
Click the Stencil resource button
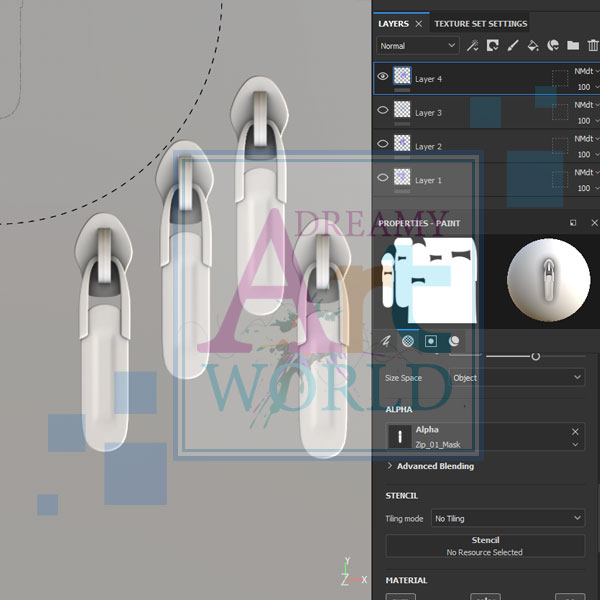485,546
